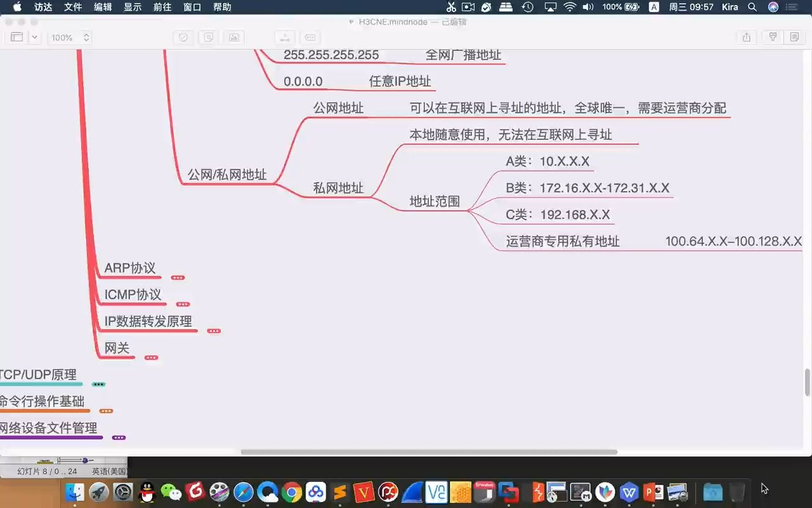The height and width of the screenshot is (508, 812).
Task: Click the note/sticker toolbar icon
Action: point(209,37)
